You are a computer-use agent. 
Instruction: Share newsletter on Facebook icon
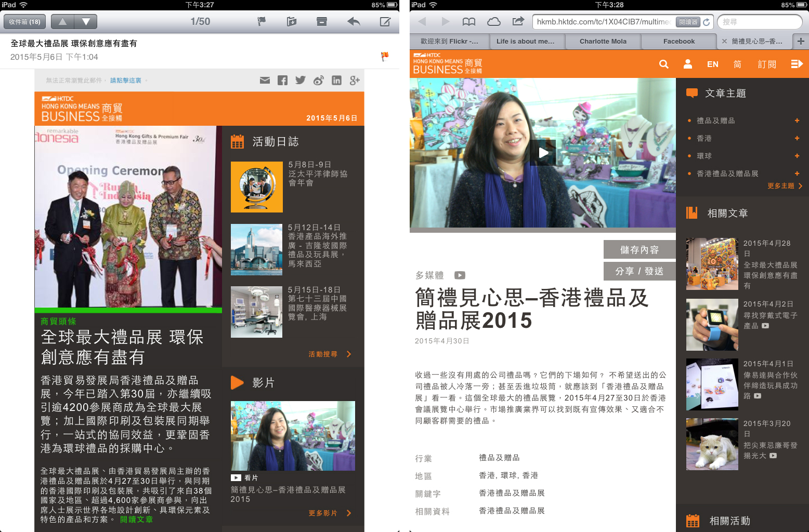click(x=282, y=80)
